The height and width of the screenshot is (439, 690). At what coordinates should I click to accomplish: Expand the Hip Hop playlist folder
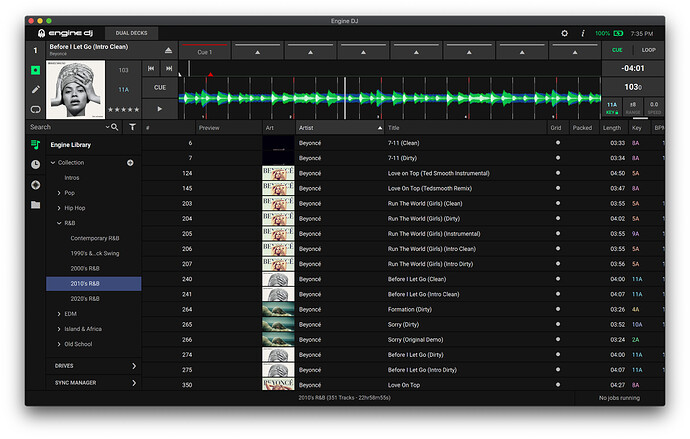click(59, 208)
